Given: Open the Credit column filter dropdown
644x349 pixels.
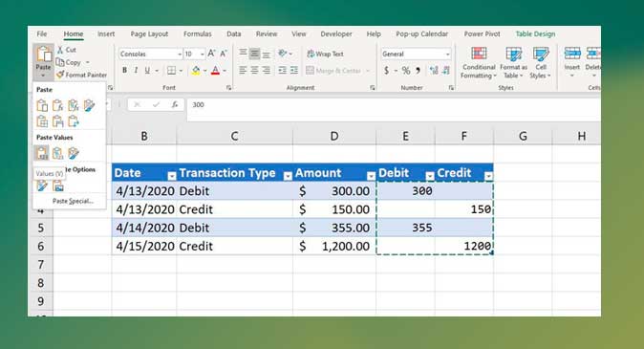Looking at the screenshot, I should coord(488,176).
